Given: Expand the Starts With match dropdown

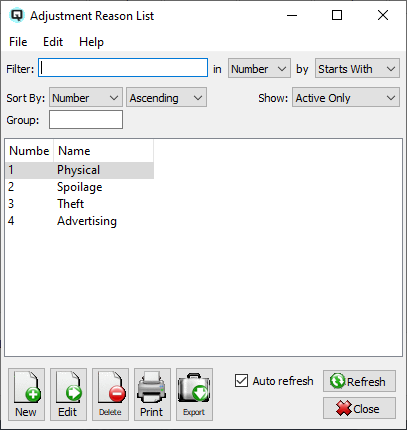Looking at the screenshot, I should 357,69.
